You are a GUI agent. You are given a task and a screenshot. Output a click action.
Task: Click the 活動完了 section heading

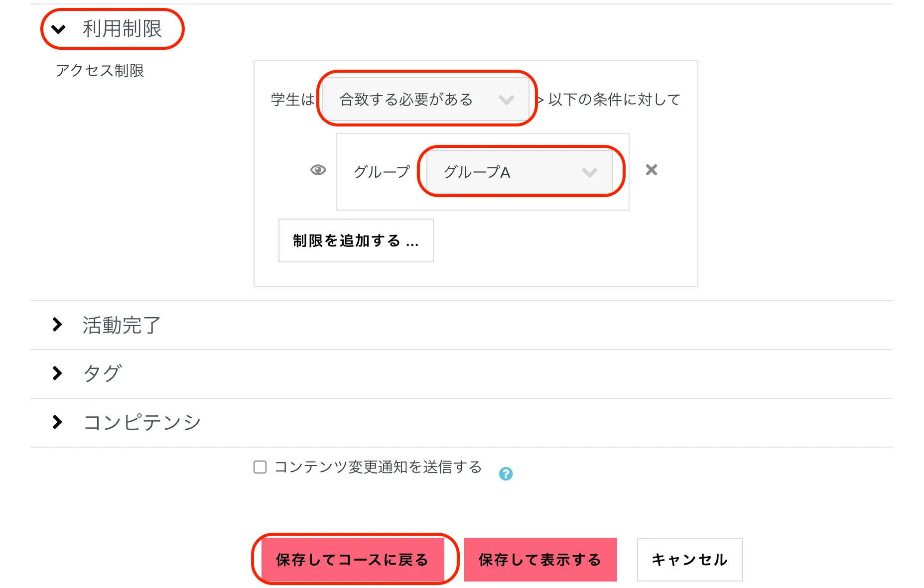click(122, 325)
